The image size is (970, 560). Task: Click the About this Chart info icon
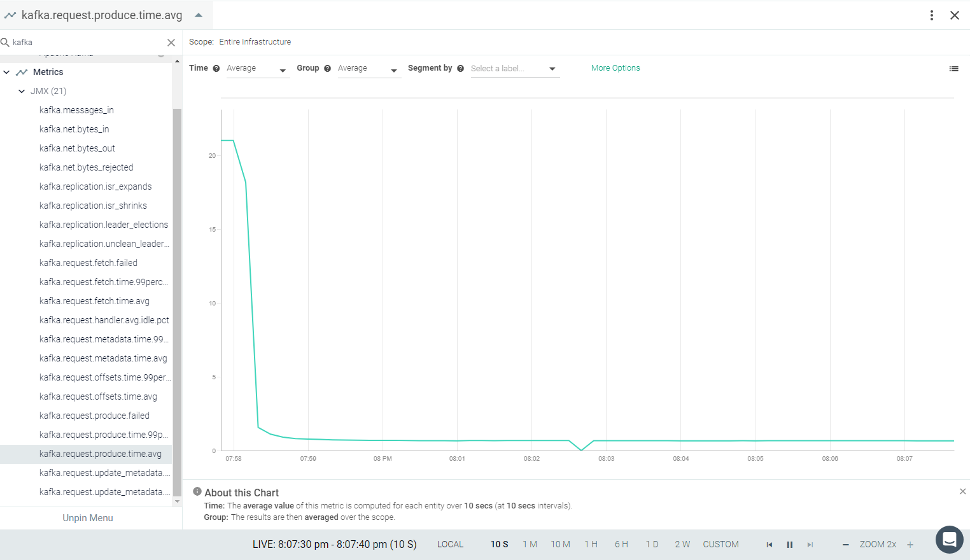197,491
